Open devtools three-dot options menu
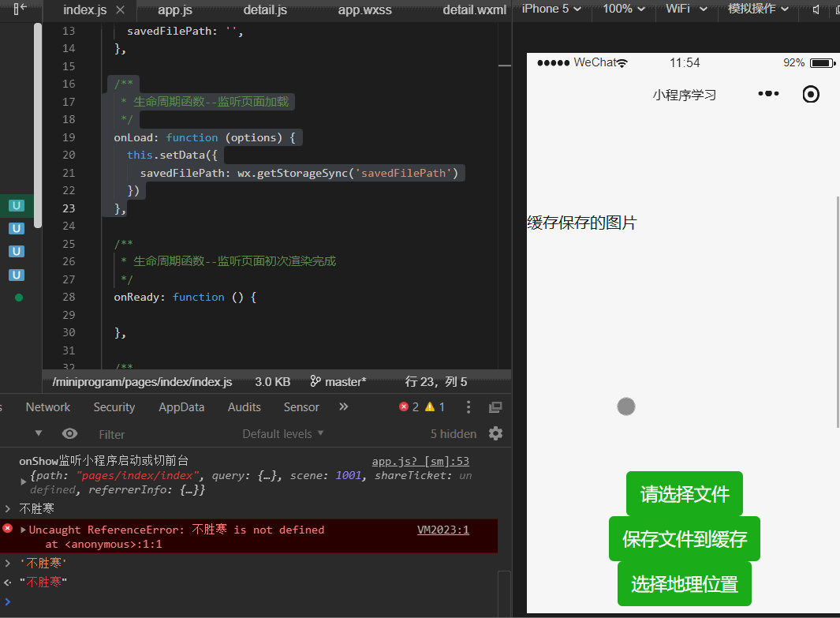The width and height of the screenshot is (840, 618). (x=469, y=406)
